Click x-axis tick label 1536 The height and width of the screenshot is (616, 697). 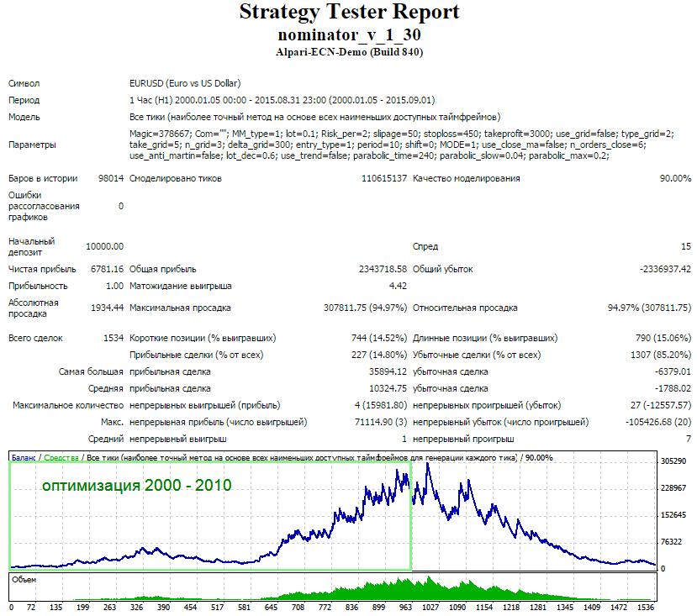(x=646, y=608)
